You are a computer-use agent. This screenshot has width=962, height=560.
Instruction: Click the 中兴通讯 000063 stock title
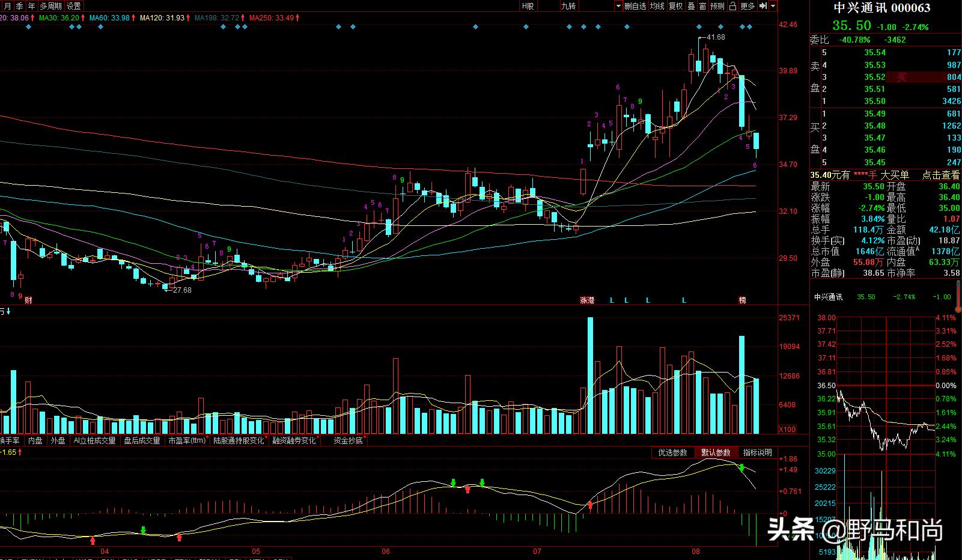click(881, 8)
